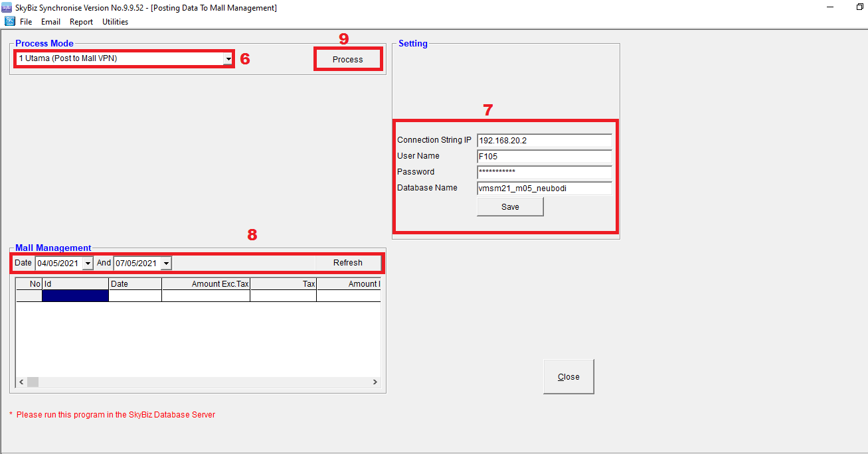Click the SkyBiz application icon in title bar
Image resolution: width=868 pixels, height=454 pixels.
point(7,8)
